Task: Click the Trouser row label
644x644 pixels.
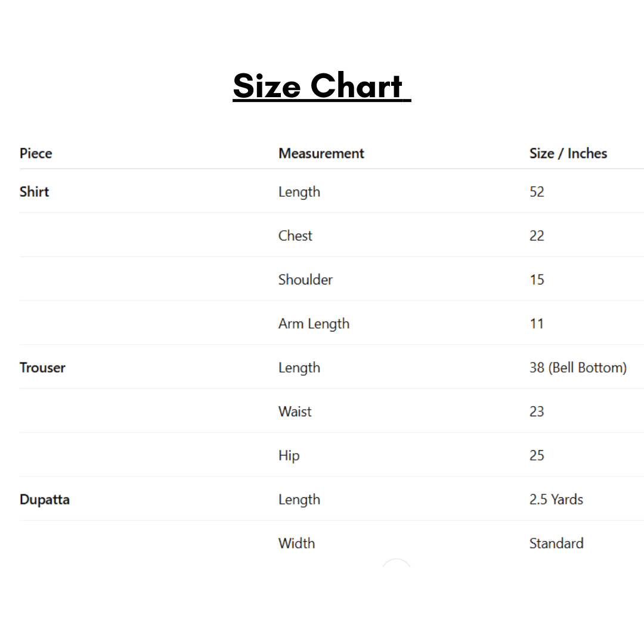Action: pyautogui.click(x=42, y=367)
